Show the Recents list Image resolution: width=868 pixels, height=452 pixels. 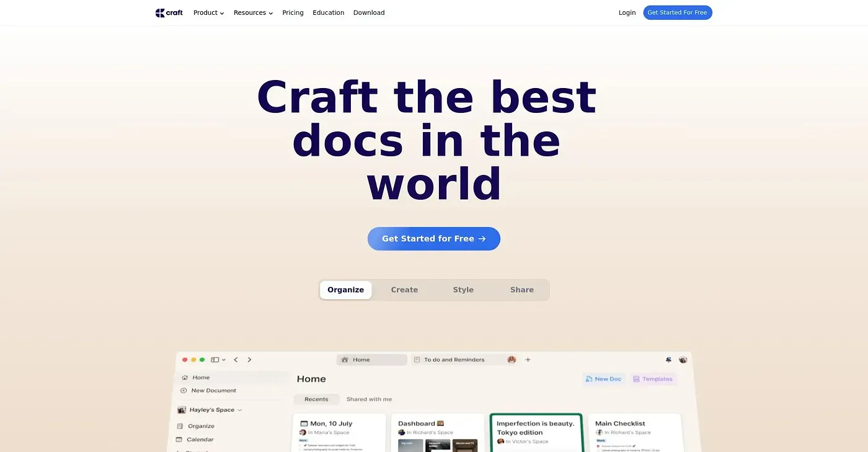(x=316, y=399)
